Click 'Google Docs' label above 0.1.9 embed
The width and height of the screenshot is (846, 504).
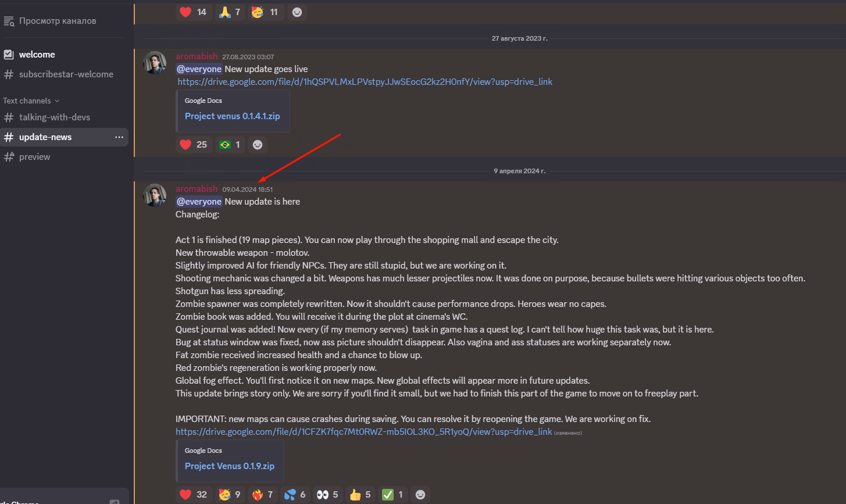tap(204, 451)
